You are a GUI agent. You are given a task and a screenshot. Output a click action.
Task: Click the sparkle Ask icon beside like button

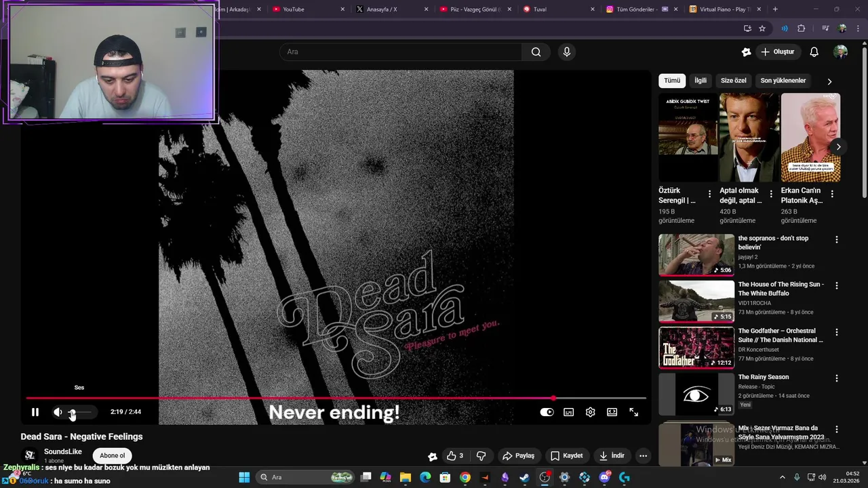433,456
